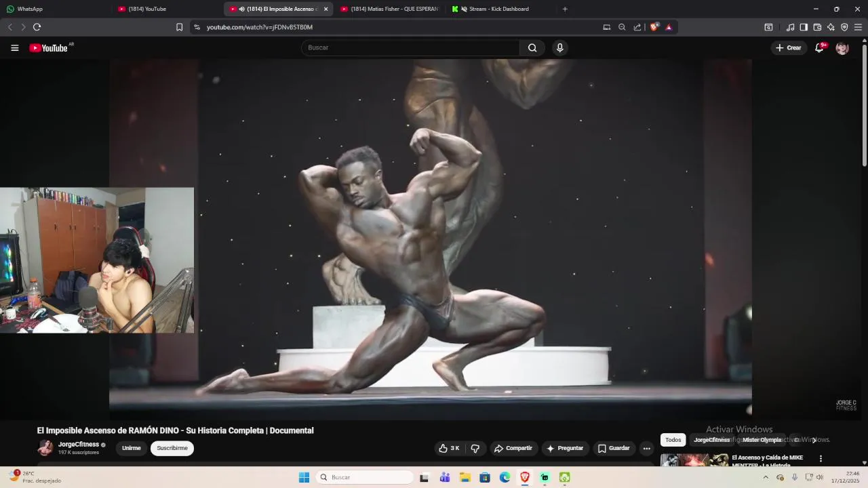Close the El Imposible Ascenso tab
Screen dimensions: 868x488
pyautogui.click(x=325, y=9)
